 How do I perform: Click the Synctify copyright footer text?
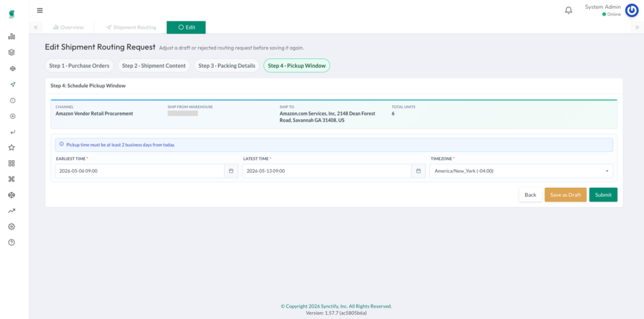coord(336,306)
